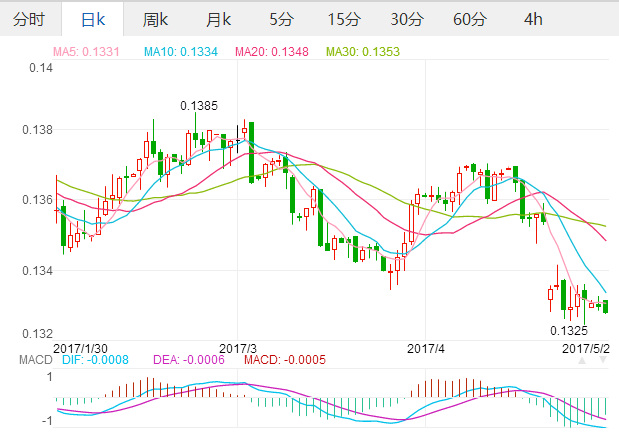
Task: Click the 0.134 price axis label
Action: pyautogui.click(x=37, y=271)
